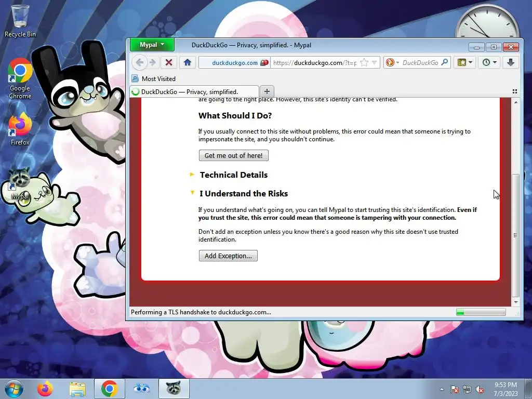532x399 pixels.
Task: Open the Action Center flag icon
Action: pyautogui.click(x=455, y=389)
